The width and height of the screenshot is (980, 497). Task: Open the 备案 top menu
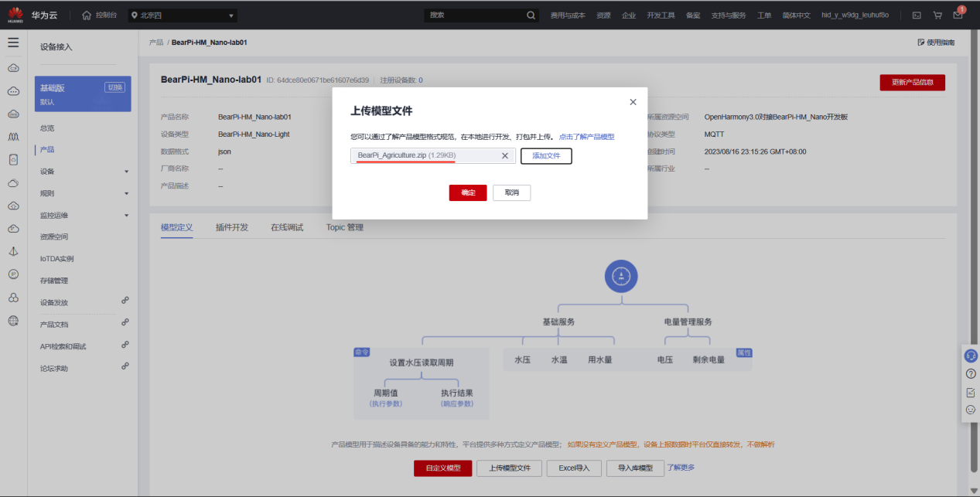(693, 15)
